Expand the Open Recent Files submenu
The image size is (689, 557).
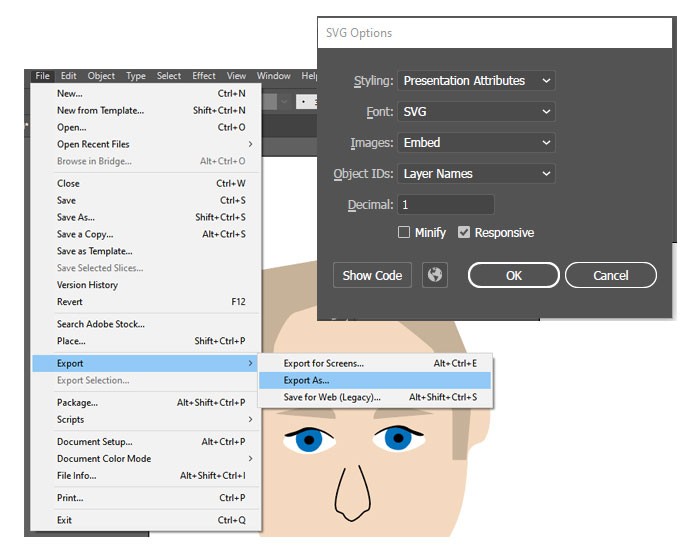tap(146, 144)
